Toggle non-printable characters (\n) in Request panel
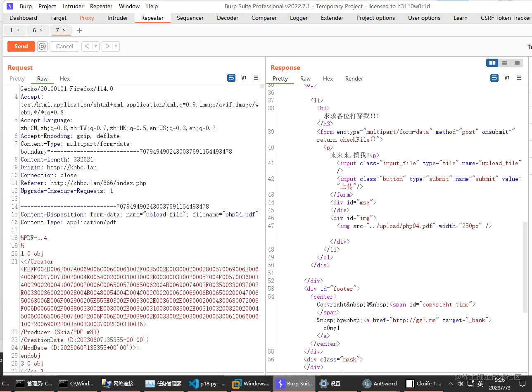Image resolution: width=532 pixels, height=392 pixels. point(244,78)
